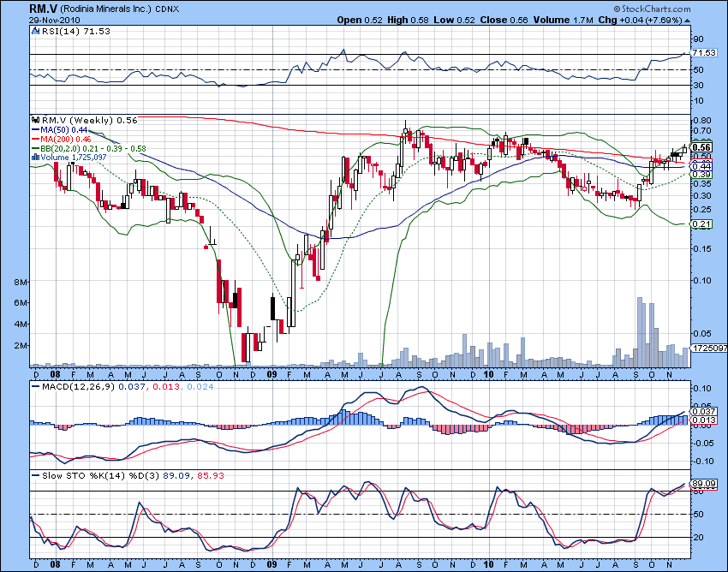
Task: Click the High 0.58 header value
Action: (x=408, y=20)
